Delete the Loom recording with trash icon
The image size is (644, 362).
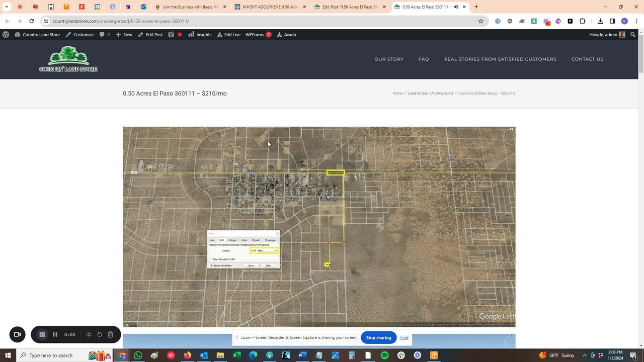(x=110, y=334)
